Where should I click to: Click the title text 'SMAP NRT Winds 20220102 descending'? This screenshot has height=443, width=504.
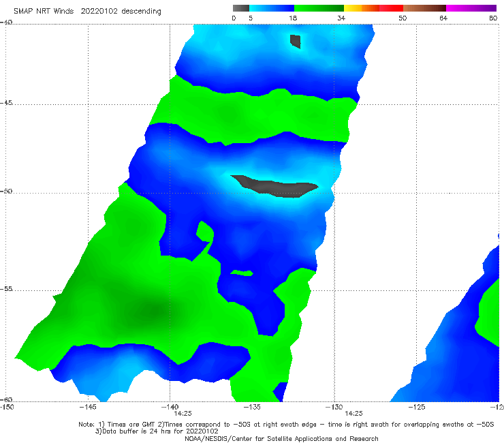coord(87,11)
